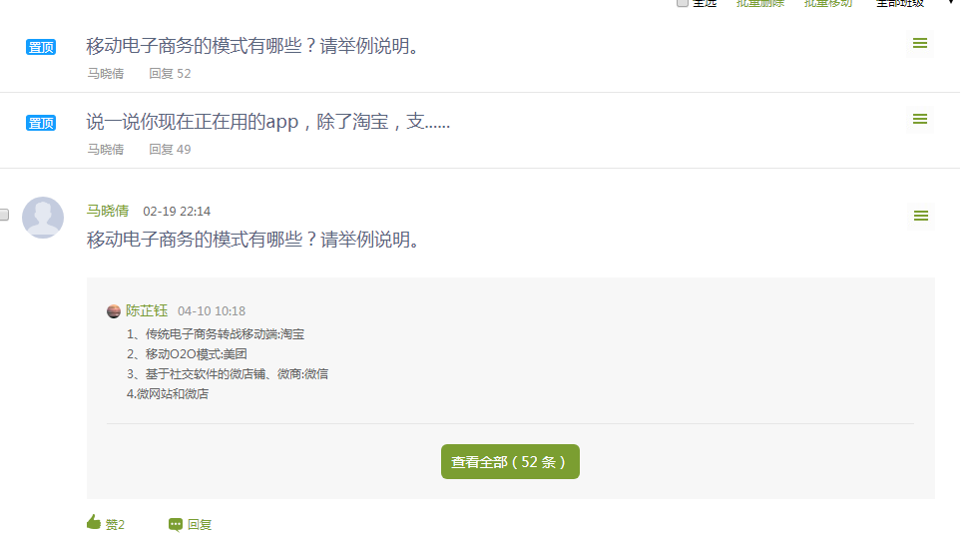Click the 置顶 badge on second topic
Image resolution: width=980 pixels, height=533 pixels.
point(41,123)
